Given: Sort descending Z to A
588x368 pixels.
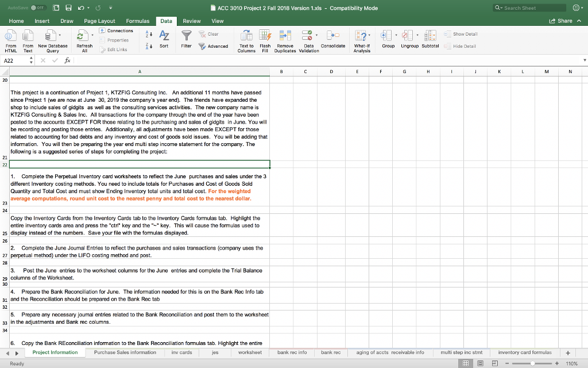Looking at the screenshot, I should [149, 46].
